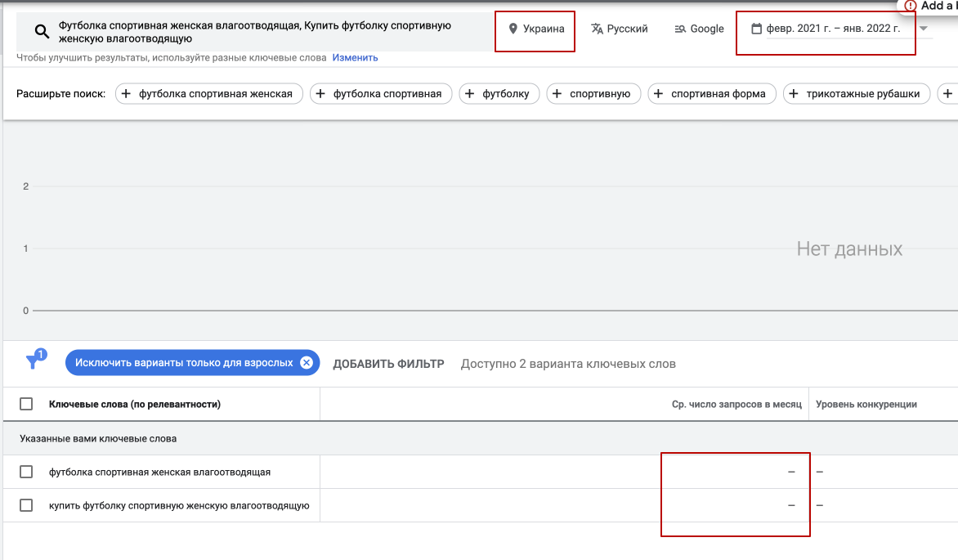Check 'купить футболку спортивную женскую влагоотводящую' row
The width and height of the screenshot is (958, 560).
(x=26, y=505)
